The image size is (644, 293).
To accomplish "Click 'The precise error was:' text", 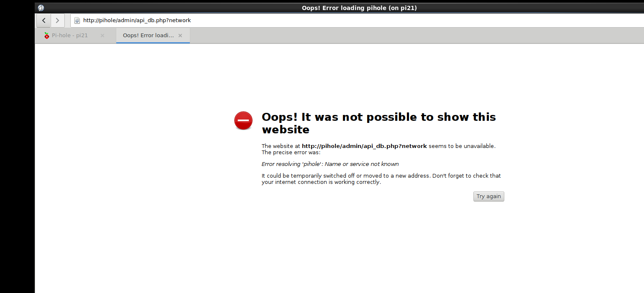I will (x=291, y=153).
